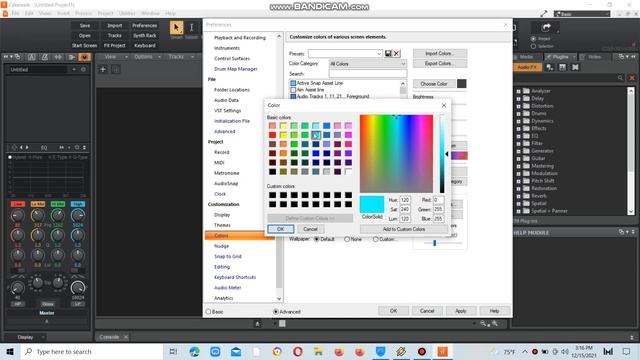Toggle the Aim Assist line checkbox

(293, 90)
